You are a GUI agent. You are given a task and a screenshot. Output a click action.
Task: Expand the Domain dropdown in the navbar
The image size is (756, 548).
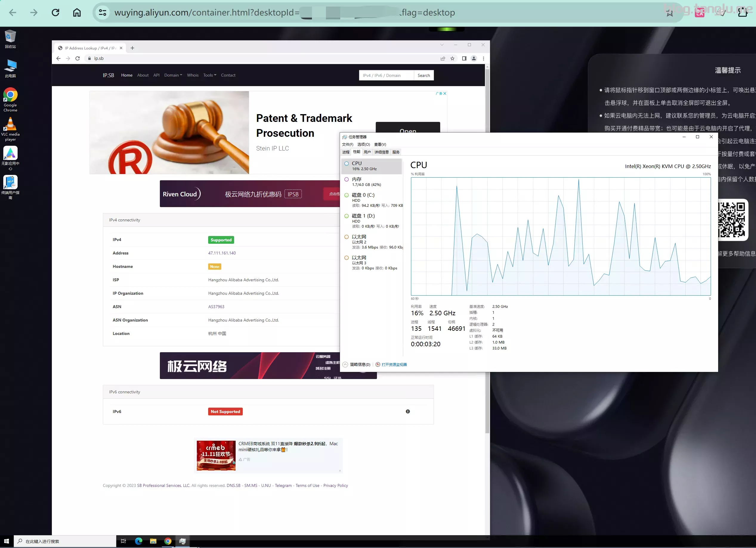tap(173, 75)
